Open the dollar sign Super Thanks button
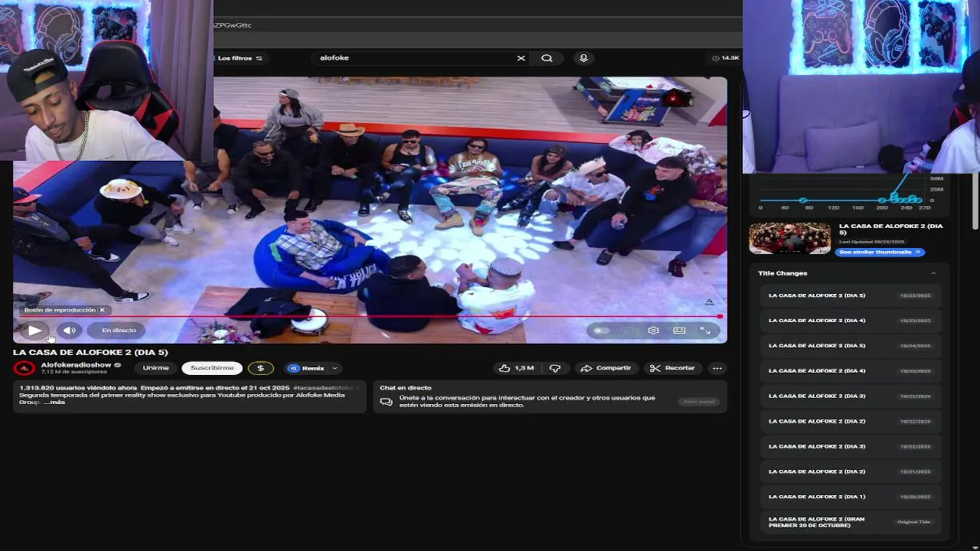 260,368
